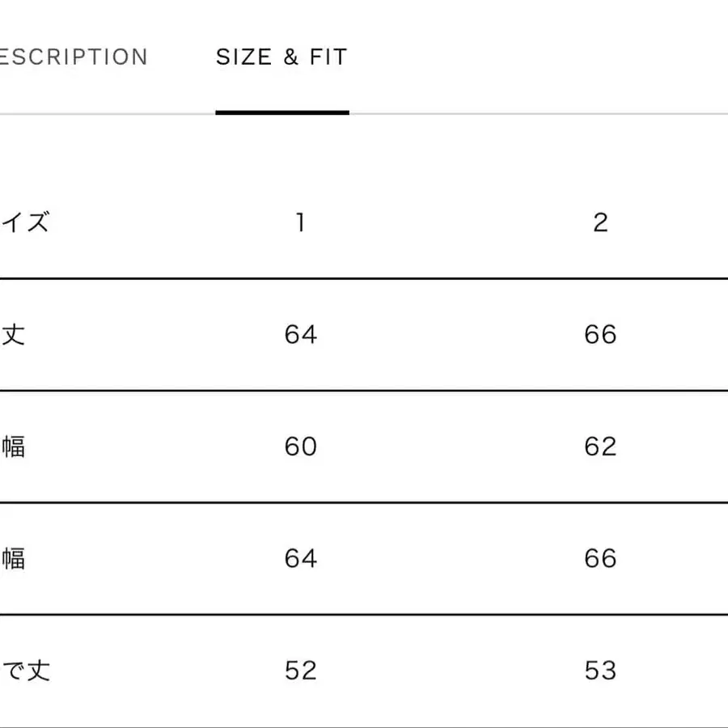Select the で丈 row label
The width and height of the screenshot is (728, 728).
tap(24, 671)
